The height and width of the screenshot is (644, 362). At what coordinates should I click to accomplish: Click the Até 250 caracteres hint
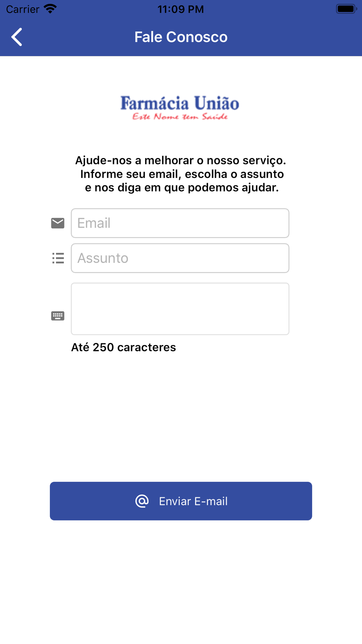point(123,347)
